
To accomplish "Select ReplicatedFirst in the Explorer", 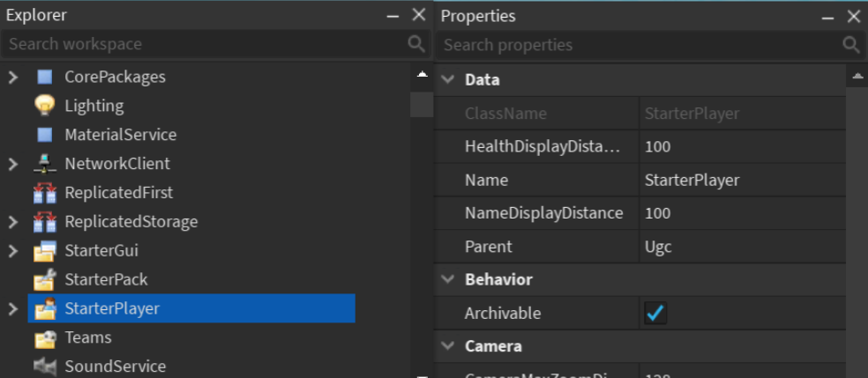I will click(118, 193).
